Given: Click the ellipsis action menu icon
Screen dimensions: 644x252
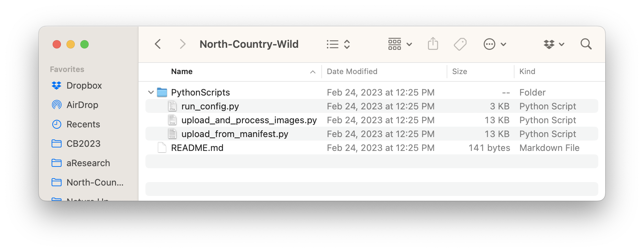Looking at the screenshot, I should (495, 44).
